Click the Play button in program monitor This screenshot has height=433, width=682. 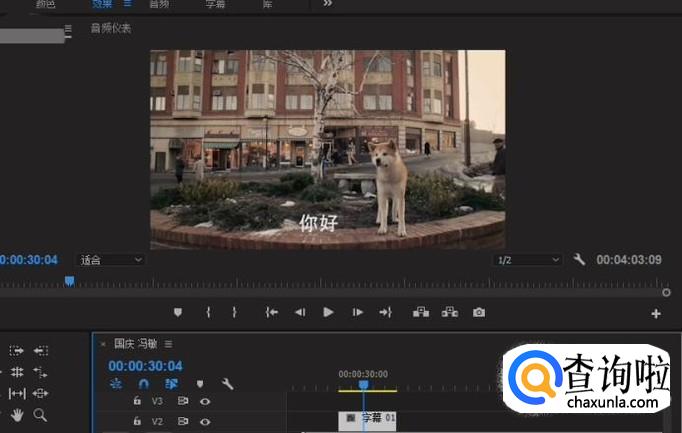(x=328, y=312)
